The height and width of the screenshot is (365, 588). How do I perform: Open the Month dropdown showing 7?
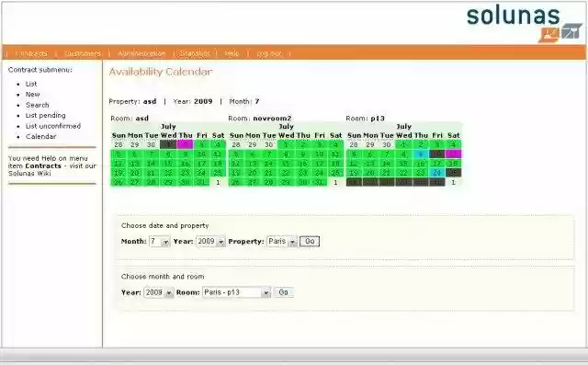pyautogui.click(x=159, y=241)
